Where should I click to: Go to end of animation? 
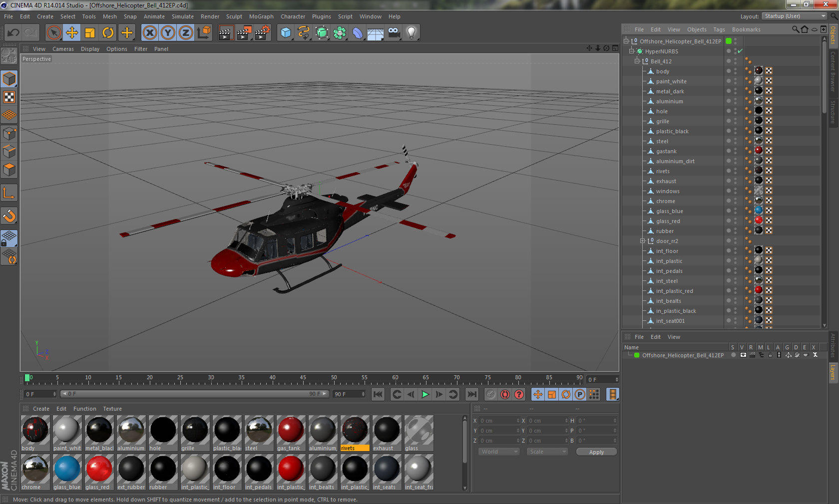(471, 394)
